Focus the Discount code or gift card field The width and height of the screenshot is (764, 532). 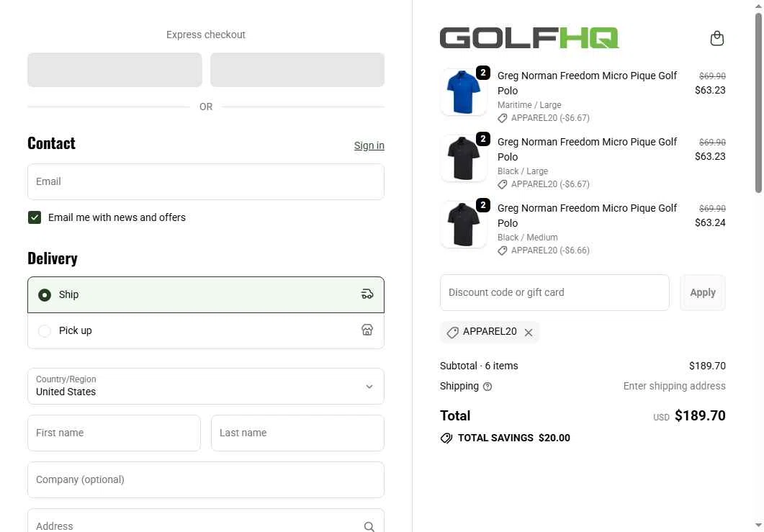tap(554, 292)
